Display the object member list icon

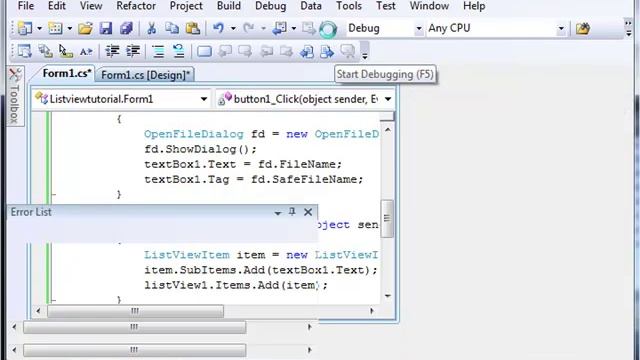[24, 51]
